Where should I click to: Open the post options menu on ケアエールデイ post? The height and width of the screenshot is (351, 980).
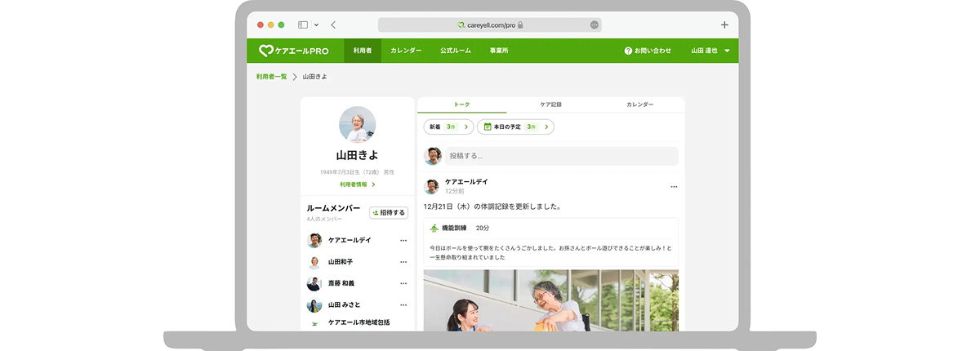pyautogui.click(x=674, y=187)
